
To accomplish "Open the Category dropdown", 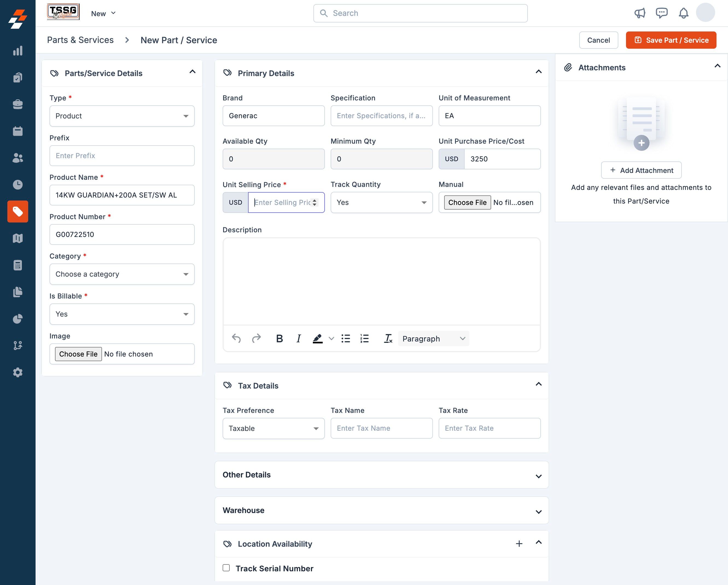I will (x=122, y=274).
